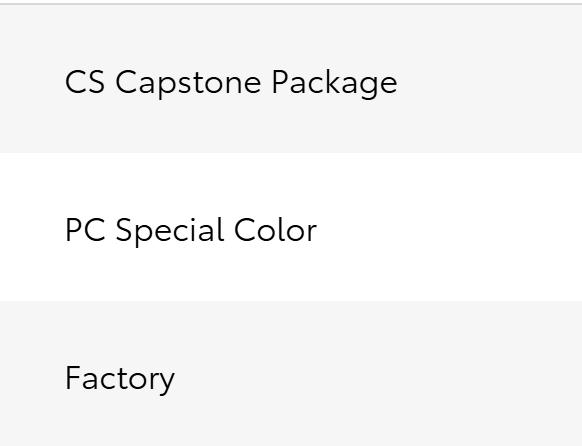Click empty space right of PC Special Color

click(445, 230)
